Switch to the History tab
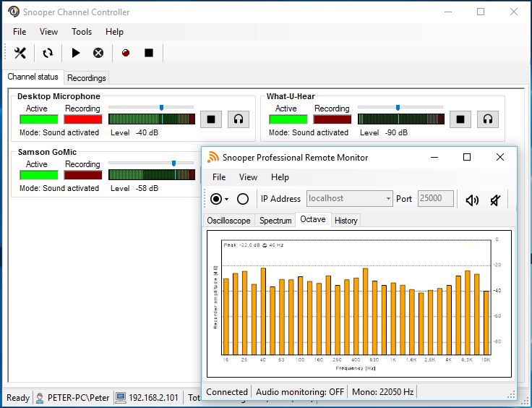Viewport: 532px width, 408px height. [346, 221]
